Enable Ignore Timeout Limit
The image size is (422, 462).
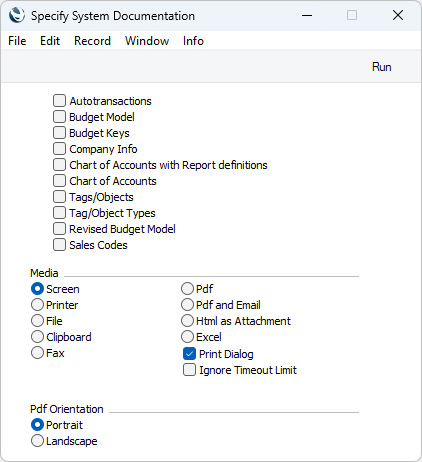click(189, 370)
